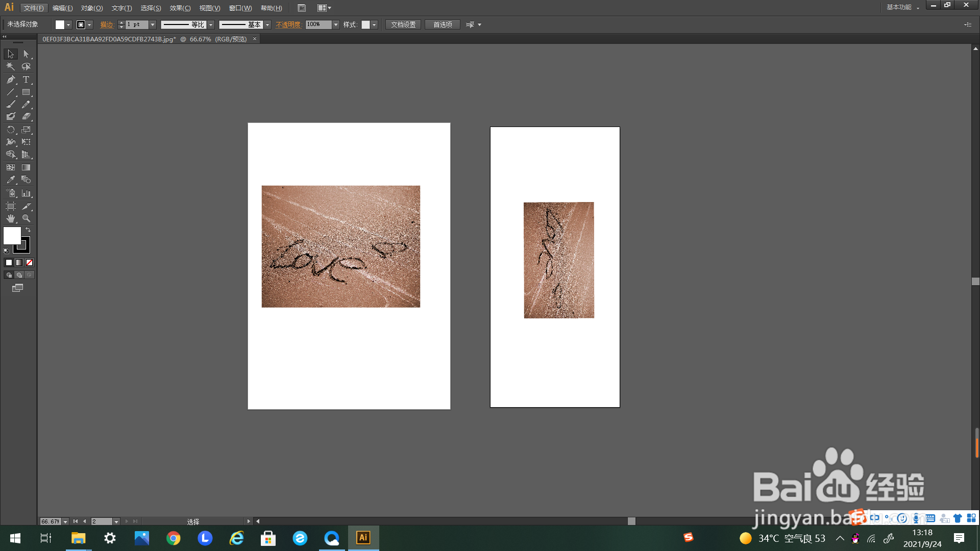Select the Magic Wand tool
Screen dimensions: 980x551
[11, 66]
